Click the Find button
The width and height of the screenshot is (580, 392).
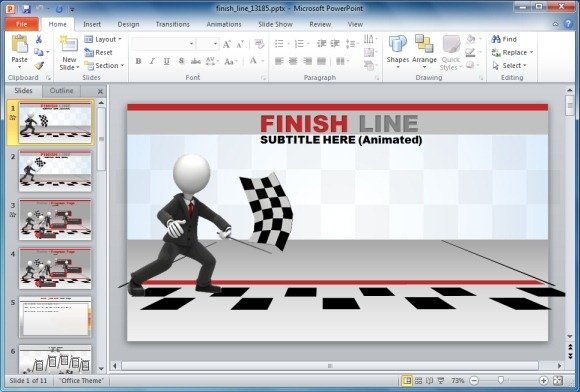point(504,39)
